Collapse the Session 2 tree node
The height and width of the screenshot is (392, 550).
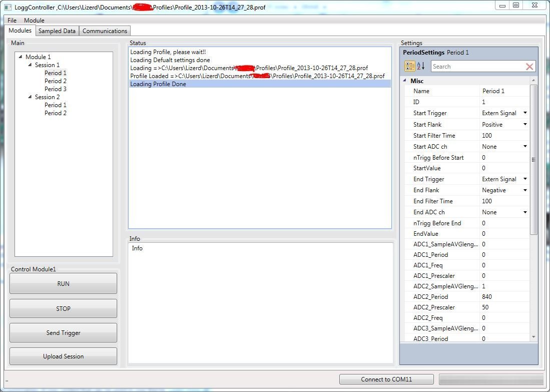(x=30, y=97)
